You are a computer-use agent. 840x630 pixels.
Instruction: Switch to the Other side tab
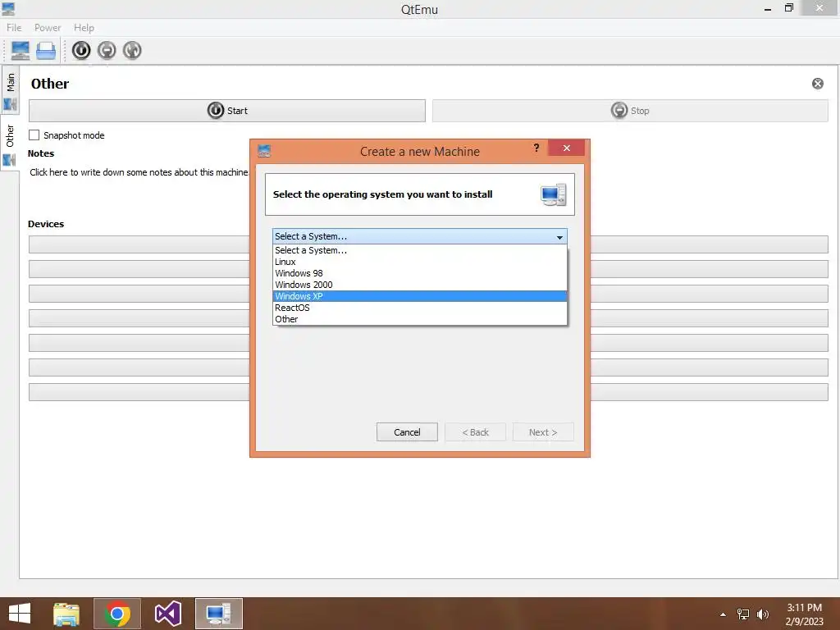[10, 144]
